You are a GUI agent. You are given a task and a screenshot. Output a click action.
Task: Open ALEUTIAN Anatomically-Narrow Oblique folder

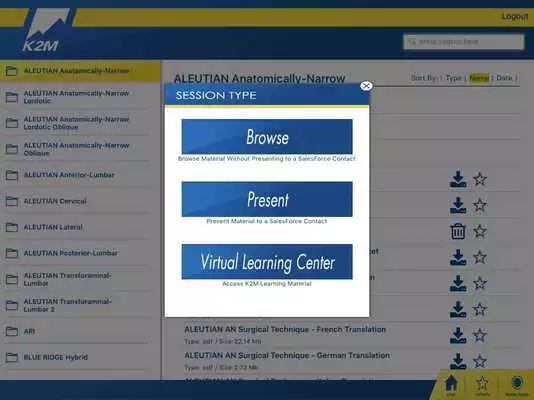76,149
